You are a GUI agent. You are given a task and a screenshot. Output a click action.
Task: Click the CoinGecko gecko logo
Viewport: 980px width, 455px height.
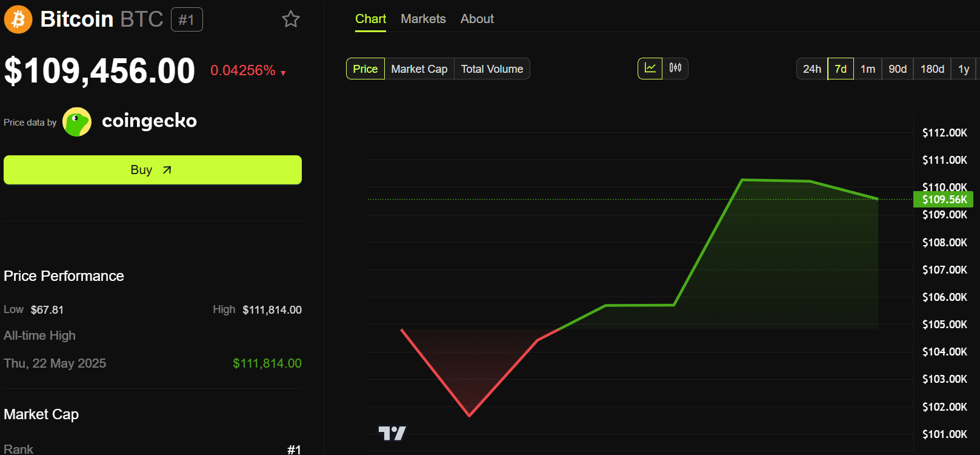pos(77,122)
